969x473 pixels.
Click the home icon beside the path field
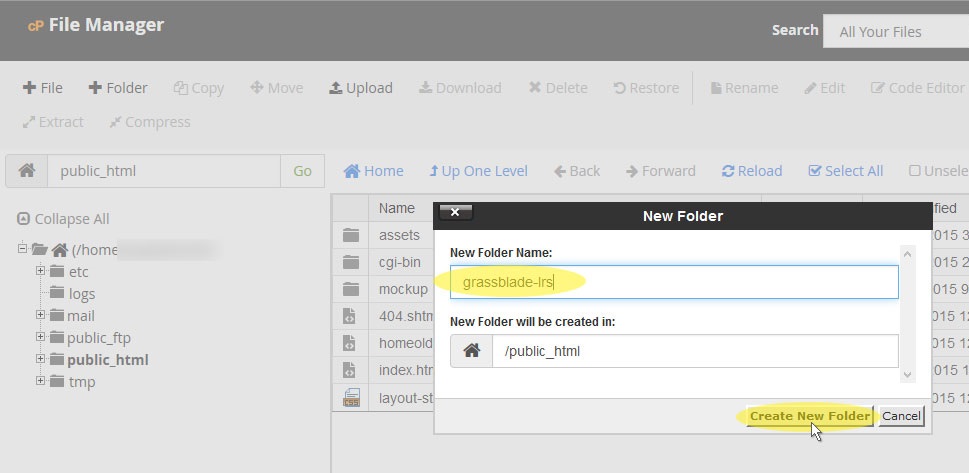pos(27,171)
